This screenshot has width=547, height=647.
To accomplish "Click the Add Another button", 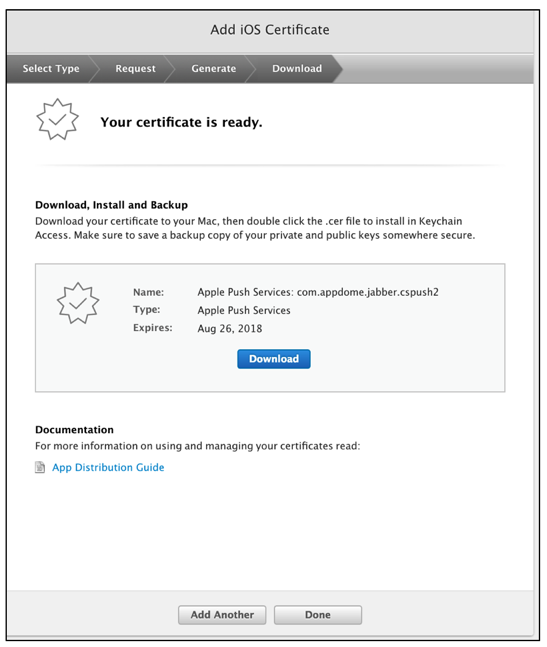I will (x=222, y=614).
